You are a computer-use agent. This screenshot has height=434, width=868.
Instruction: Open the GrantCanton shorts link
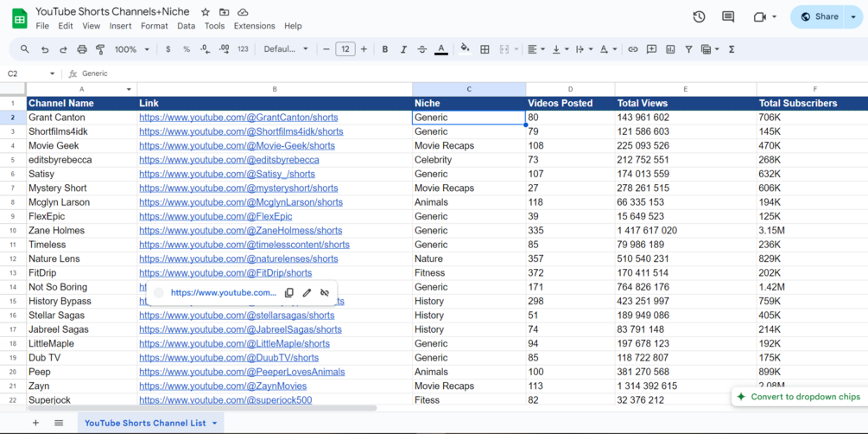tap(238, 118)
